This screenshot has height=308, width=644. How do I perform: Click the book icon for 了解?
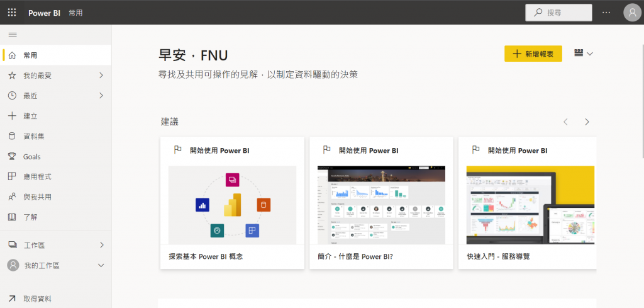click(x=13, y=217)
